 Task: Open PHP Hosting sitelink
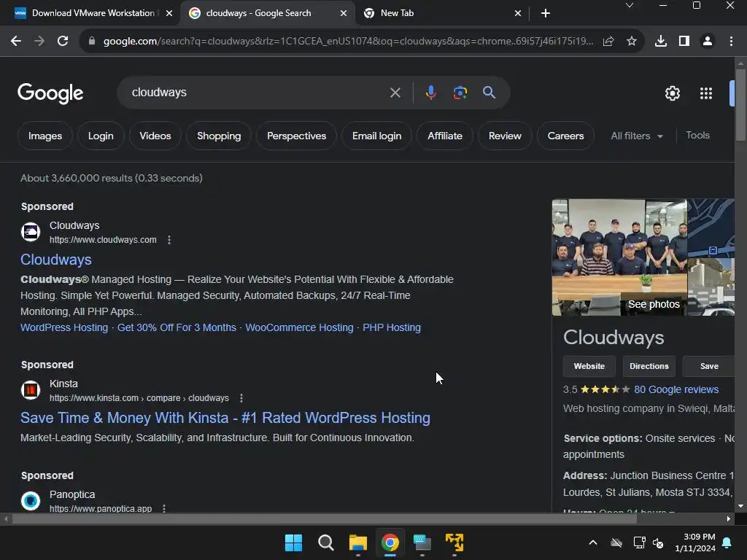coord(392,327)
